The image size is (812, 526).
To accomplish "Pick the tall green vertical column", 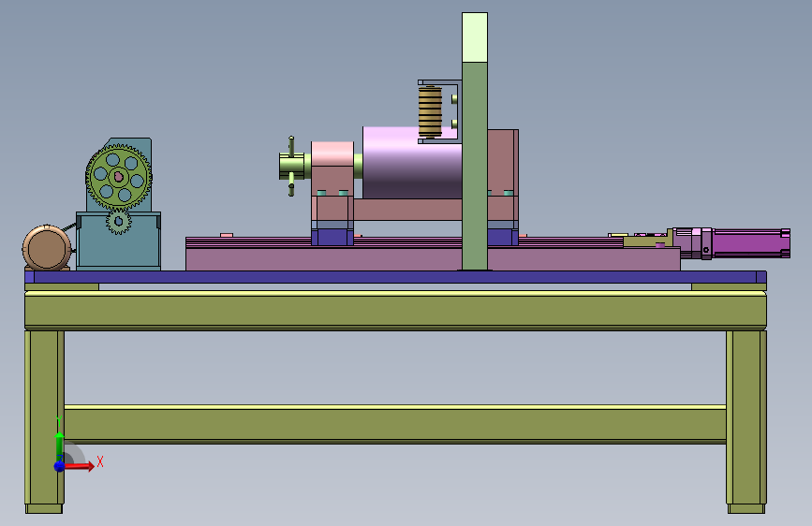I will pyautogui.click(x=474, y=166).
